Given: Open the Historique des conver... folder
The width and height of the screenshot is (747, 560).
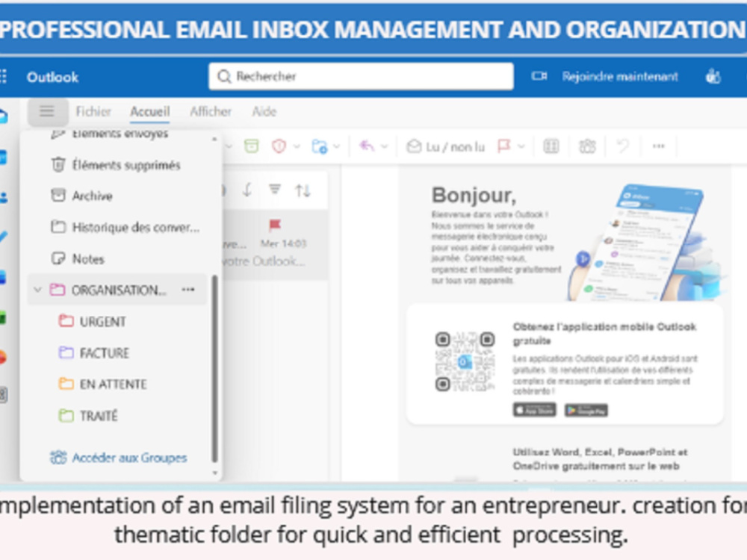Looking at the screenshot, I should tap(119, 227).
